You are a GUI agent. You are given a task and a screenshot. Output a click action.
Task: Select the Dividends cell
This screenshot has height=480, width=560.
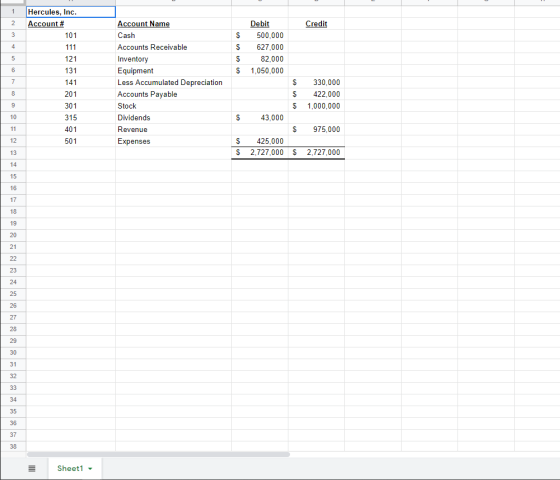click(173, 118)
